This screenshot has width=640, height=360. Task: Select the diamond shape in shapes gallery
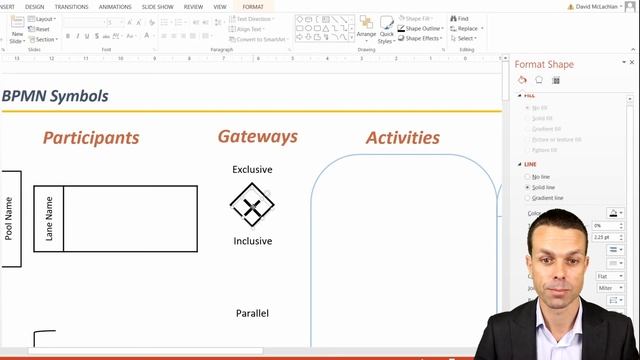300,20
